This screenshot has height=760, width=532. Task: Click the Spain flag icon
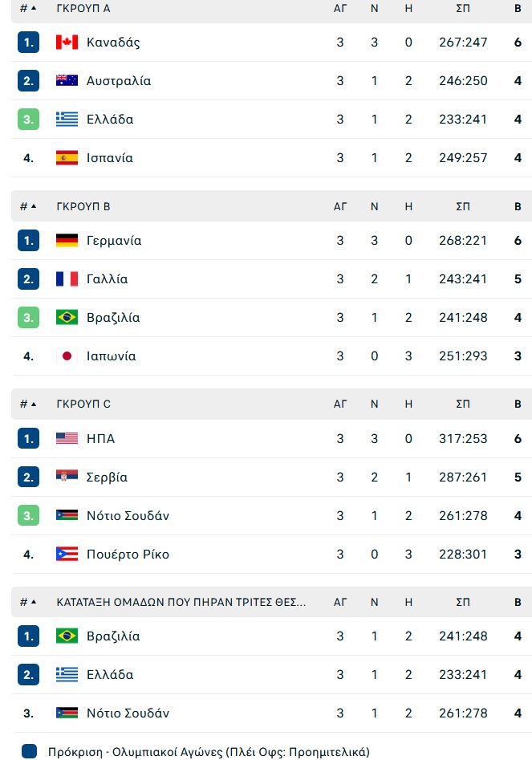67,157
